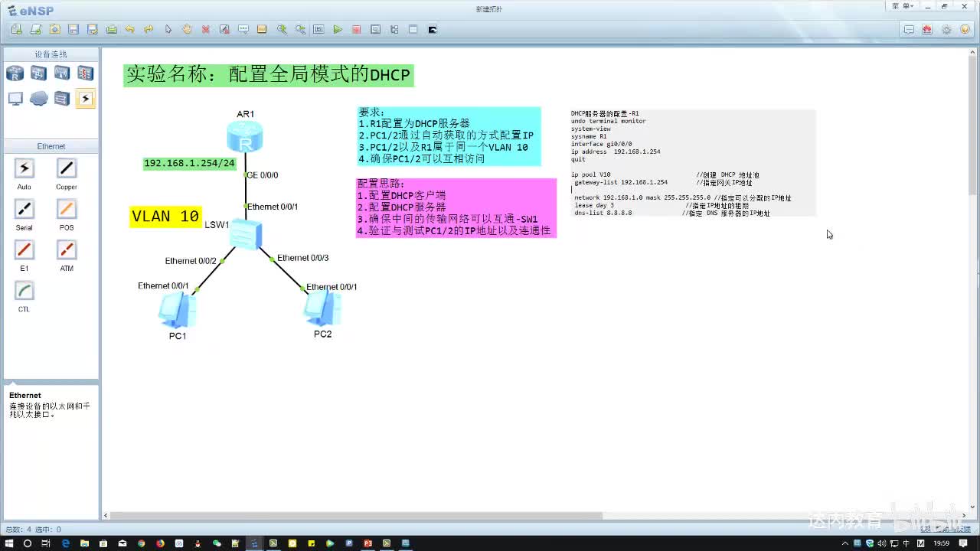The image size is (980, 551).
Task: Click the black console window toolbar icon
Action: coord(433,29)
